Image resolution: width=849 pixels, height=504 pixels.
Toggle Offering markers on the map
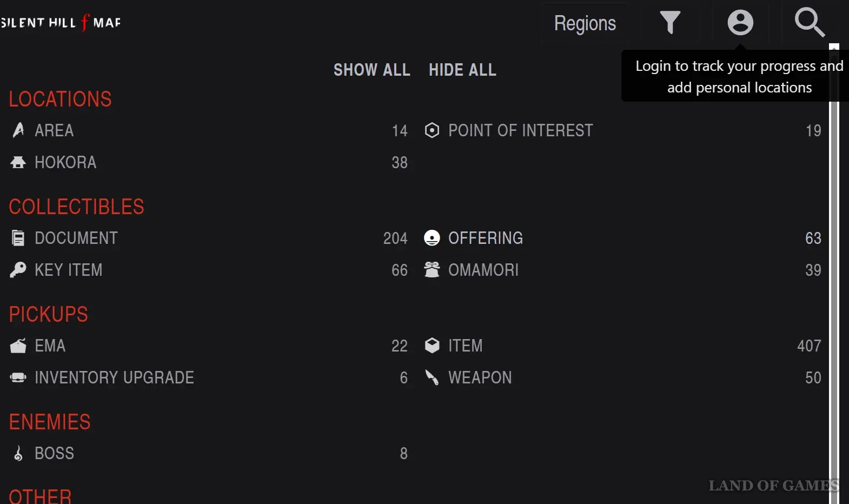coord(485,238)
